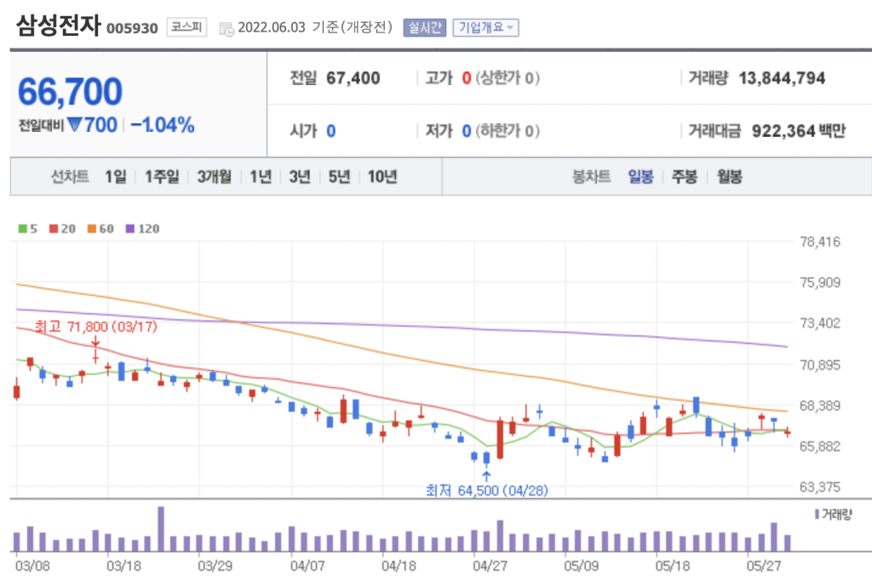872x588 pixels.
Task: Select the 3개월 line chart period
Action: coord(214,177)
